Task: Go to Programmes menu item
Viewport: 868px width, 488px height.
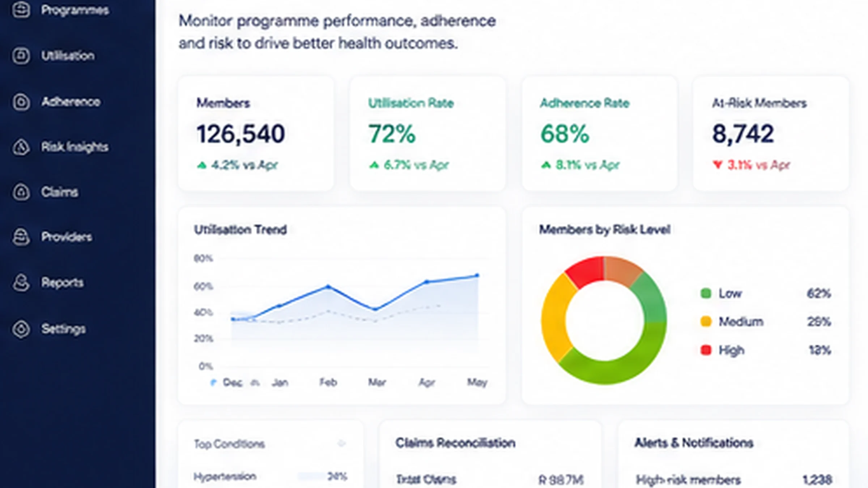Action: [75, 10]
